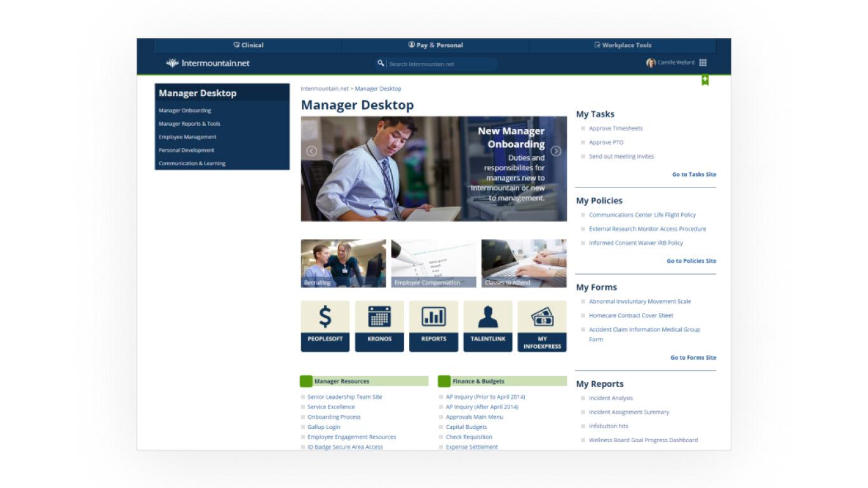Open the Approvals Main Menu link

(x=475, y=417)
